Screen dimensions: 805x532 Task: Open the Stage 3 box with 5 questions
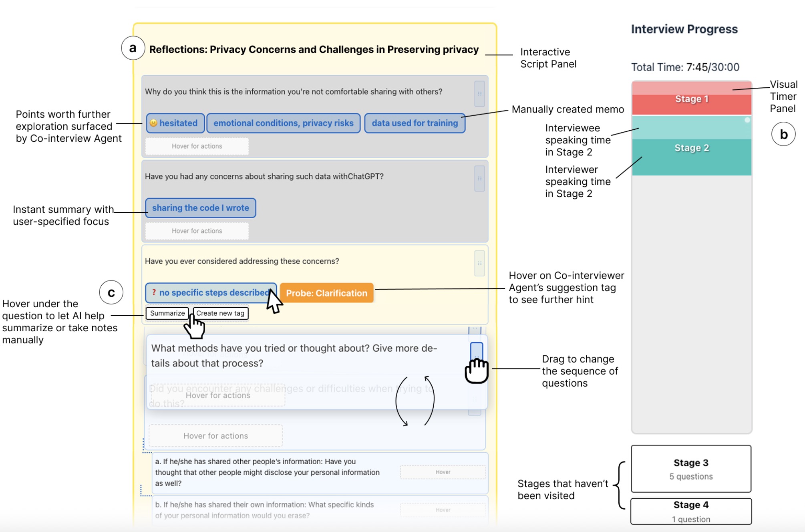pyautogui.click(x=691, y=469)
